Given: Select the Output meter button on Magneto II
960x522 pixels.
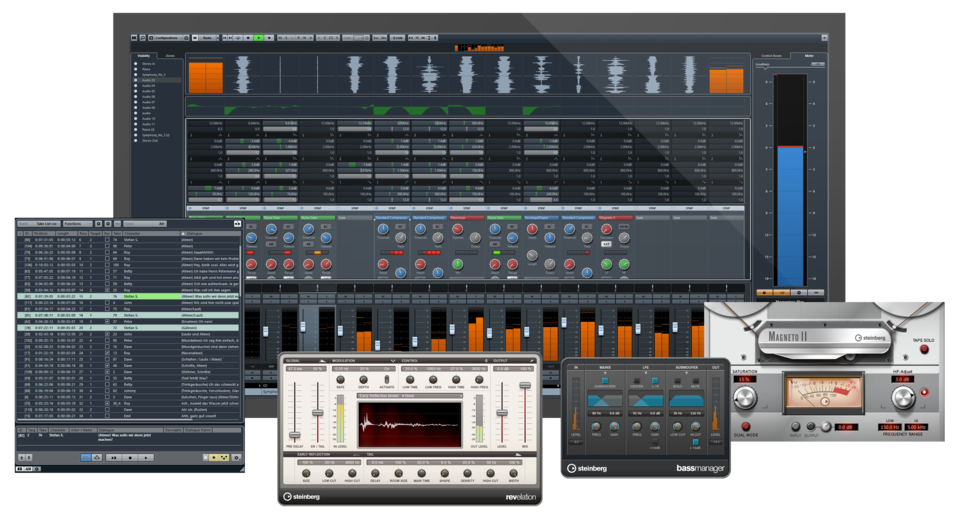Looking at the screenshot, I should pos(811,427).
